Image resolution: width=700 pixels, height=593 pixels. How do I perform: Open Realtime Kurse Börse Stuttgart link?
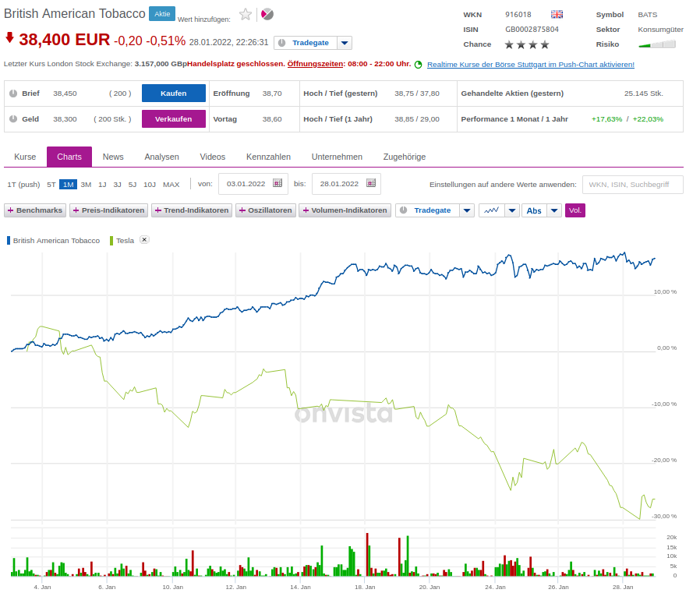pyautogui.click(x=531, y=65)
